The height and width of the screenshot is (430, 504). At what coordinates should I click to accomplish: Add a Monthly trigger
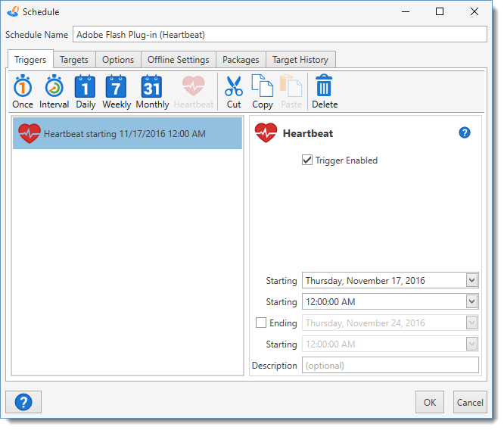pos(152,92)
